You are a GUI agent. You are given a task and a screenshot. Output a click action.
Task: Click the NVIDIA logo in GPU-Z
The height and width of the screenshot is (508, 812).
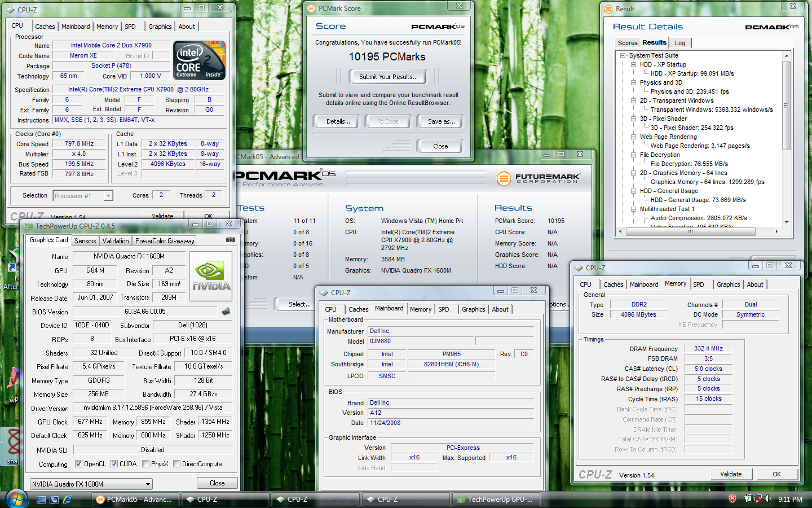point(211,276)
